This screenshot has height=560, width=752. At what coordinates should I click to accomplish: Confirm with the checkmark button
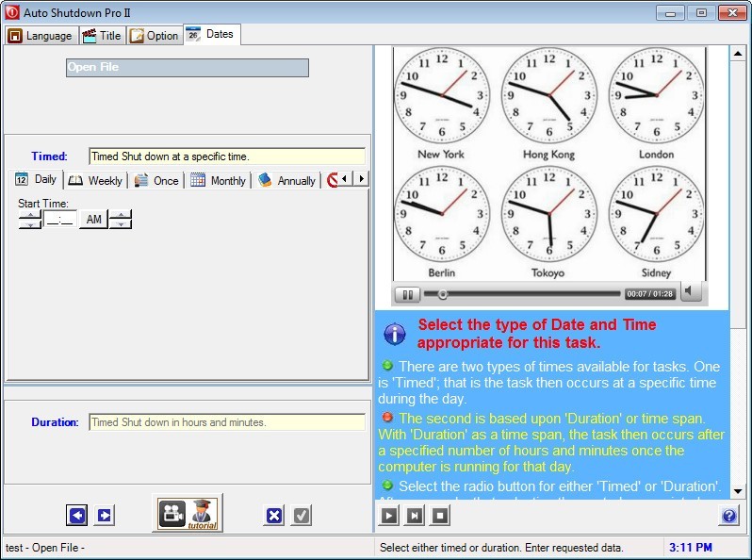point(302,516)
